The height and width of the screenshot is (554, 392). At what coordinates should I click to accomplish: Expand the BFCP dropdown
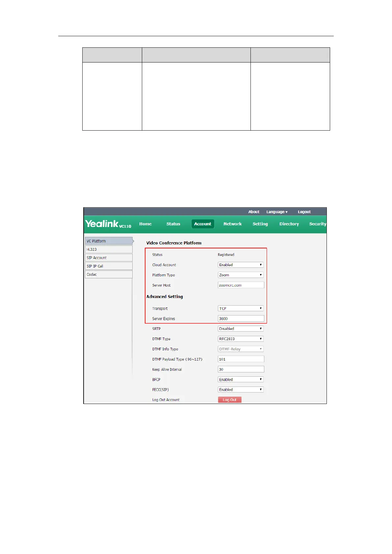click(241, 380)
